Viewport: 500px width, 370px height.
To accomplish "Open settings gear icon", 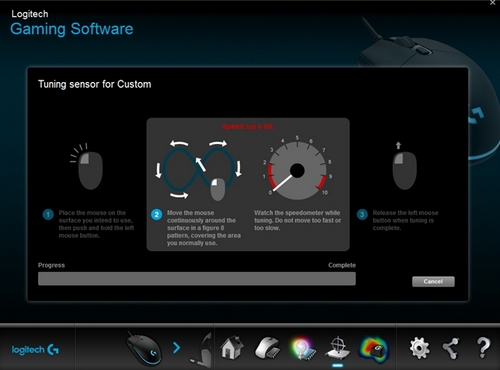I will pyautogui.click(x=419, y=348).
